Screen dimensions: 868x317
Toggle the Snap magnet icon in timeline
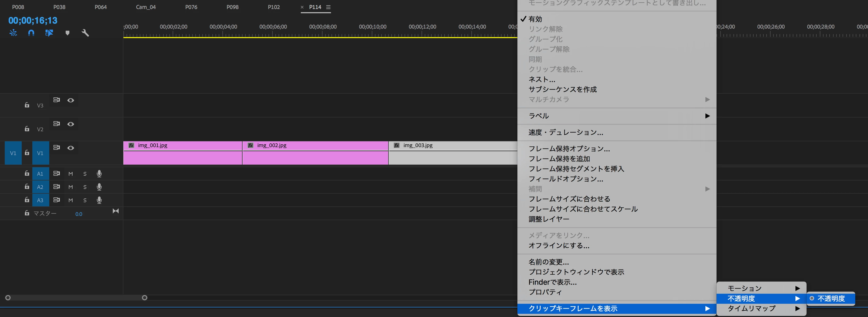(x=31, y=33)
